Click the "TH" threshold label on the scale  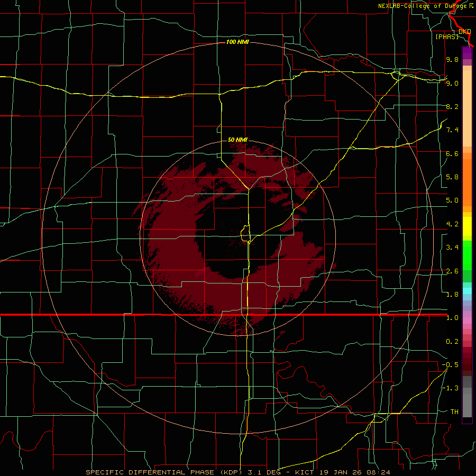(x=454, y=412)
